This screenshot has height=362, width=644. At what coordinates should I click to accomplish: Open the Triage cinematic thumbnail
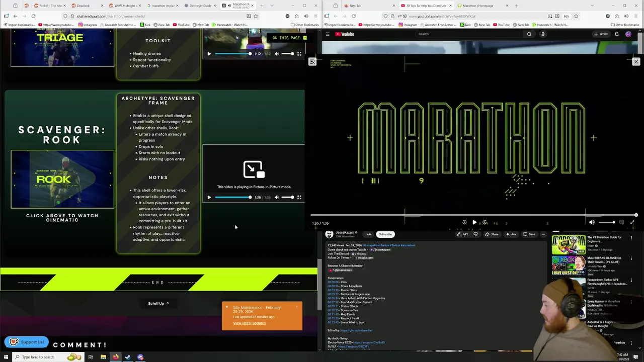click(x=62, y=47)
